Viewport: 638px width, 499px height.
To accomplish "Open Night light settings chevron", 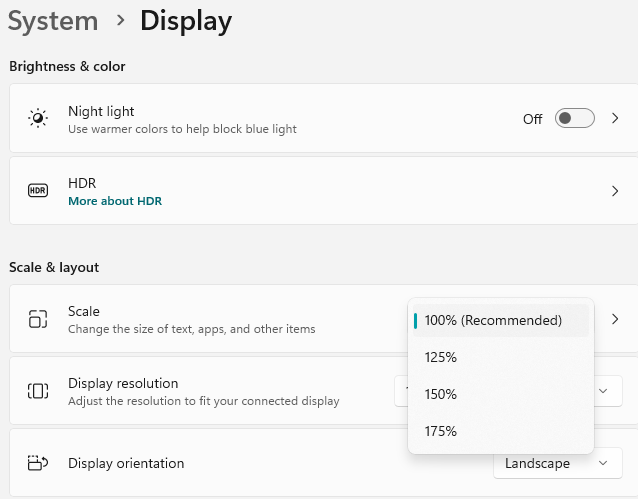I will 615,119.
